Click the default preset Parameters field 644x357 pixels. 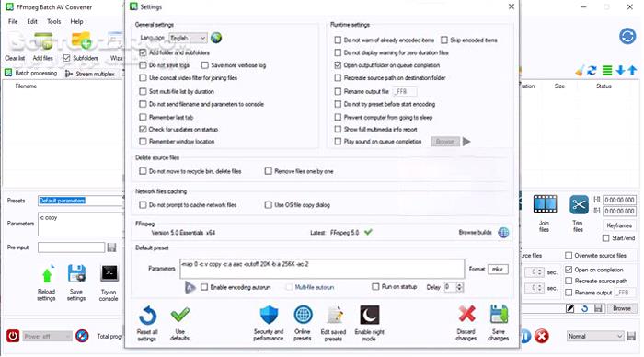click(322, 269)
